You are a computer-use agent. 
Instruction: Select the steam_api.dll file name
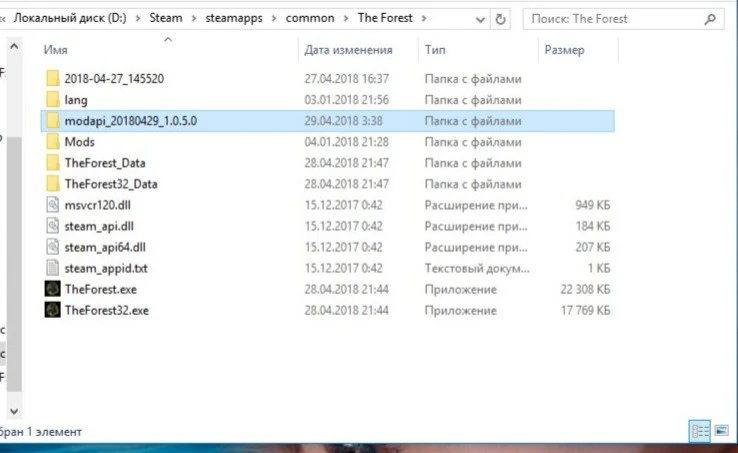point(99,226)
